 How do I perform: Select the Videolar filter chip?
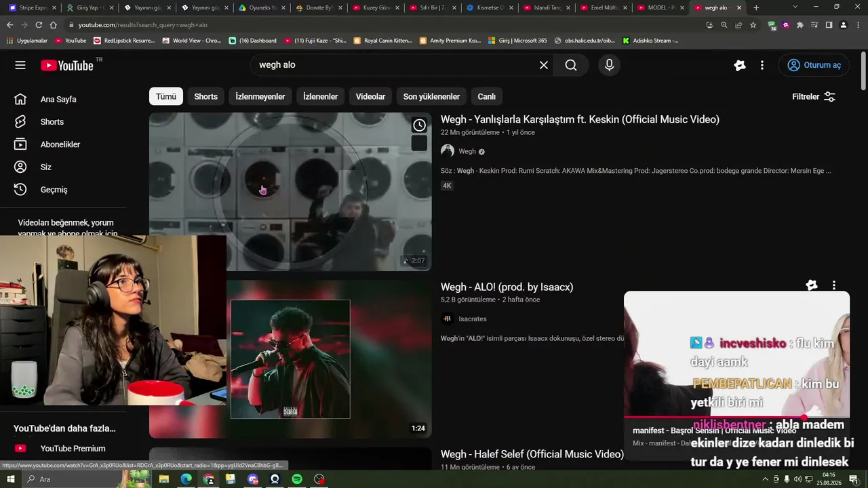370,96
